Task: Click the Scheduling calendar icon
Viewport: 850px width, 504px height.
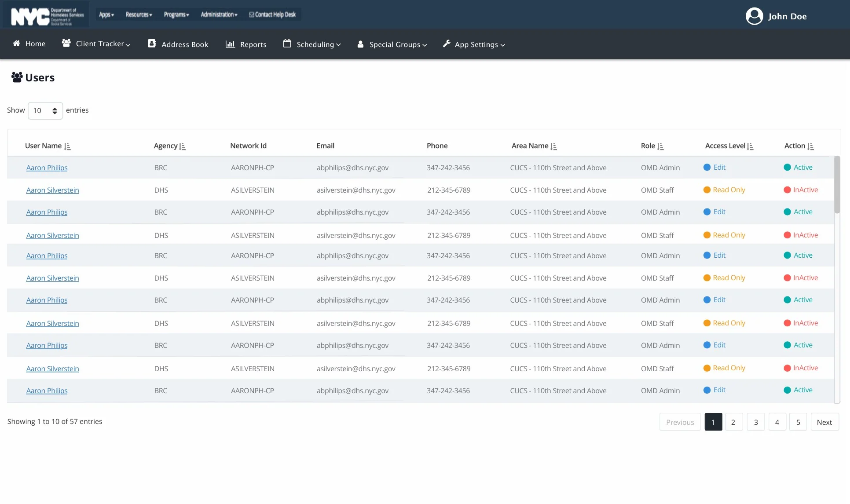Action: [x=287, y=44]
